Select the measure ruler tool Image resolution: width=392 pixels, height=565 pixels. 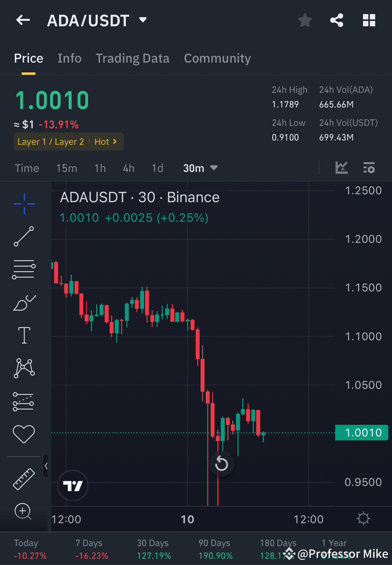24,478
